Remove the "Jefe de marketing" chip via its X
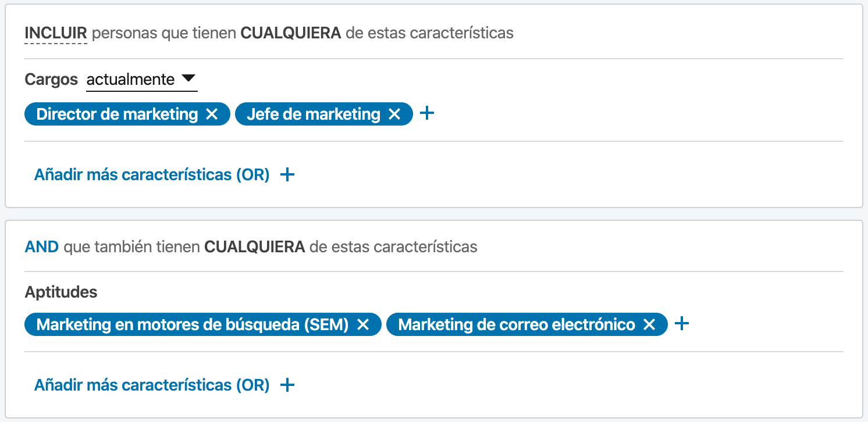Screen dimensions: 868x422 (x=394, y=114)
